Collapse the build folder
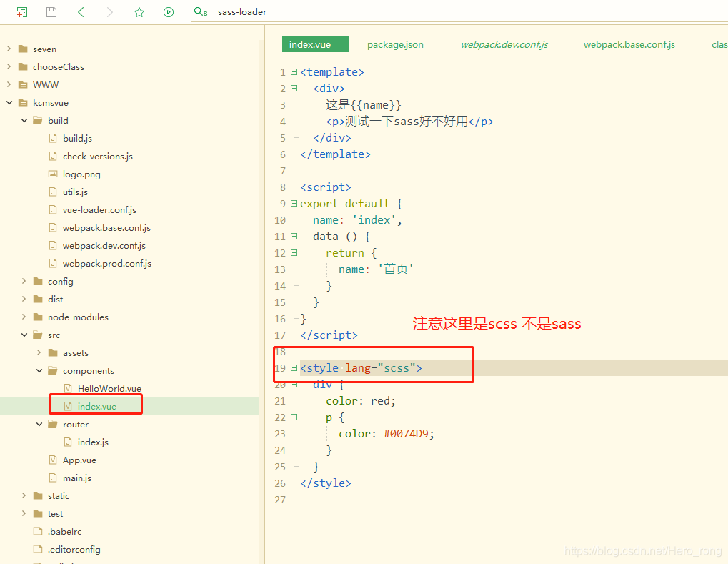Image resolution: width=728 pixels, height=564 pixels. click(24, 120)
